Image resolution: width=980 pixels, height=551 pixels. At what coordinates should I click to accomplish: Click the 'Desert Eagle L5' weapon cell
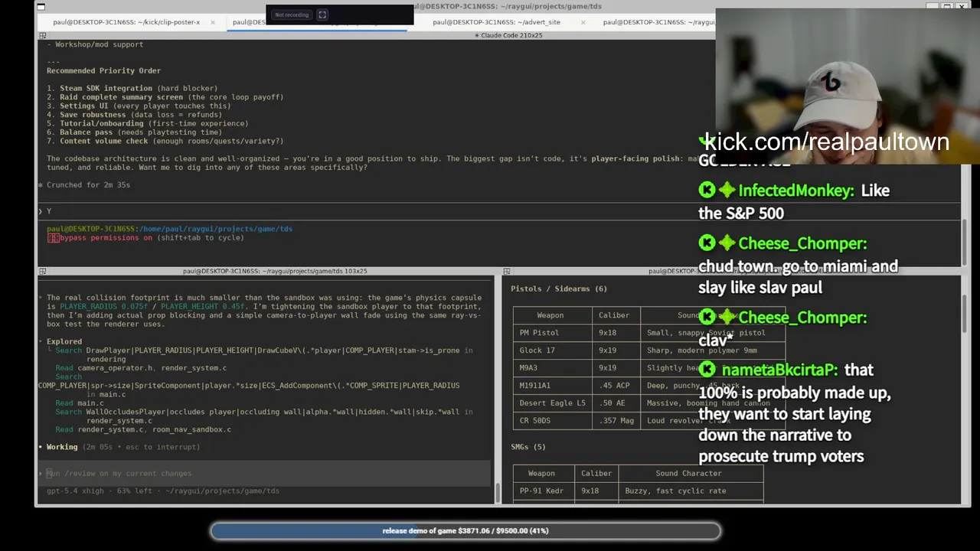pyautogui.click(x=552, y=403)
